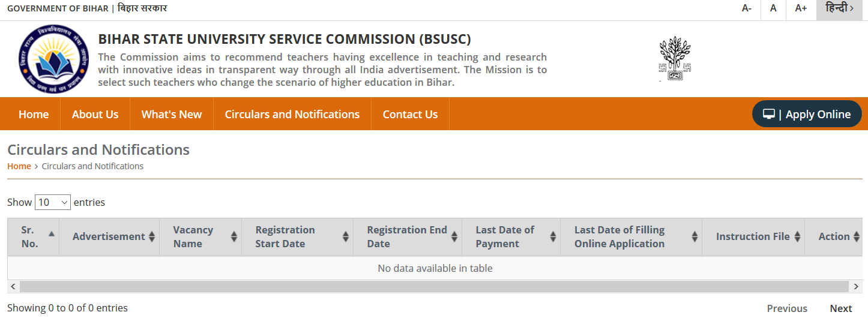
Task: Open the About Us menu item
Action: (95, 114)
